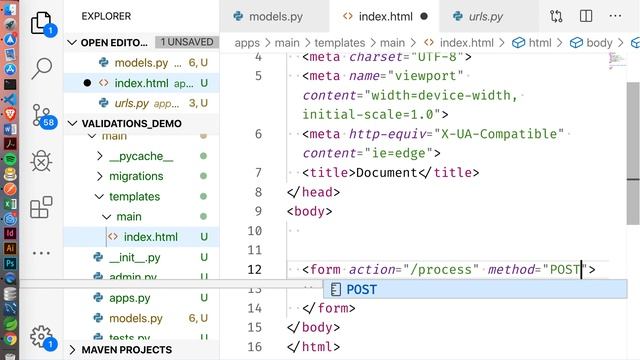Click the closing </form> tag on line 14
Viewport: 640px width, 360px height.
329,308
